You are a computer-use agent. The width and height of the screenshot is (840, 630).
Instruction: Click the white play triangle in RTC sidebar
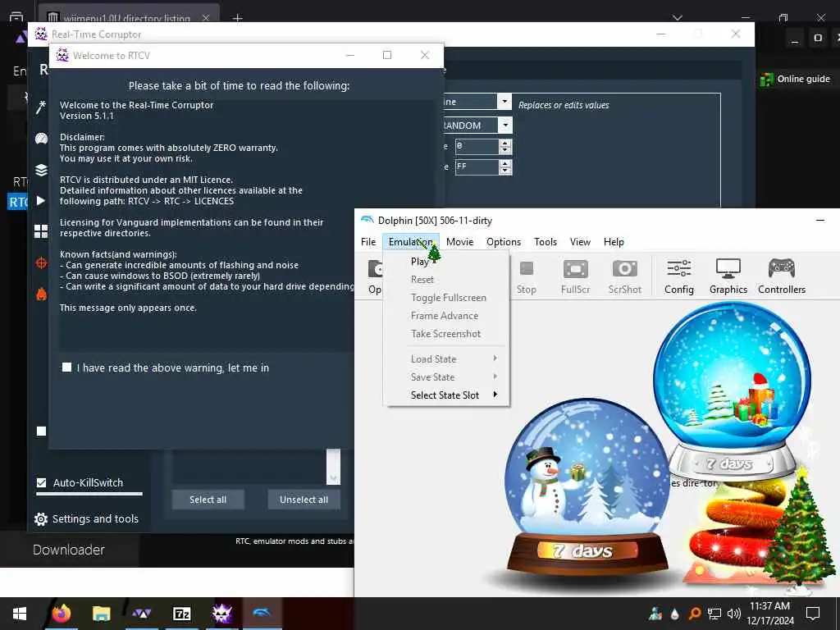pos(41,201)
